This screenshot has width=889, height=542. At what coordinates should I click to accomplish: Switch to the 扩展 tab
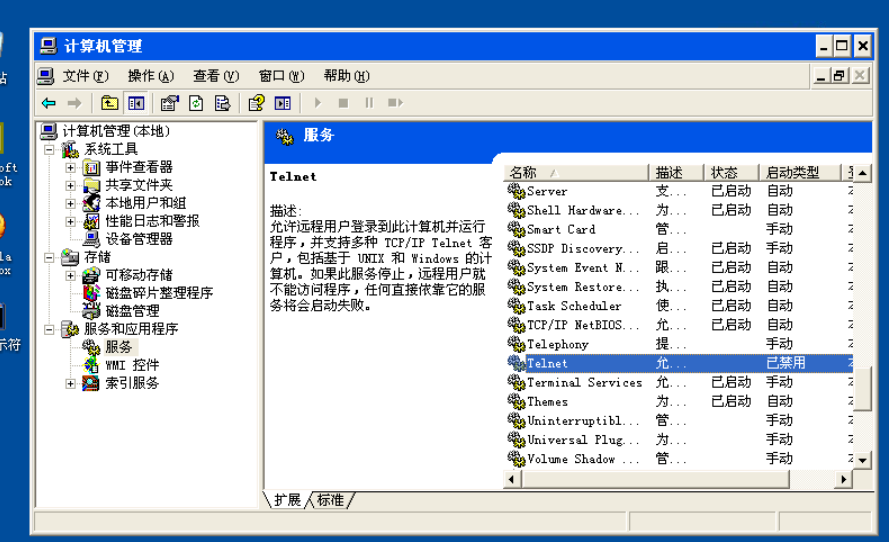point(287,500)
